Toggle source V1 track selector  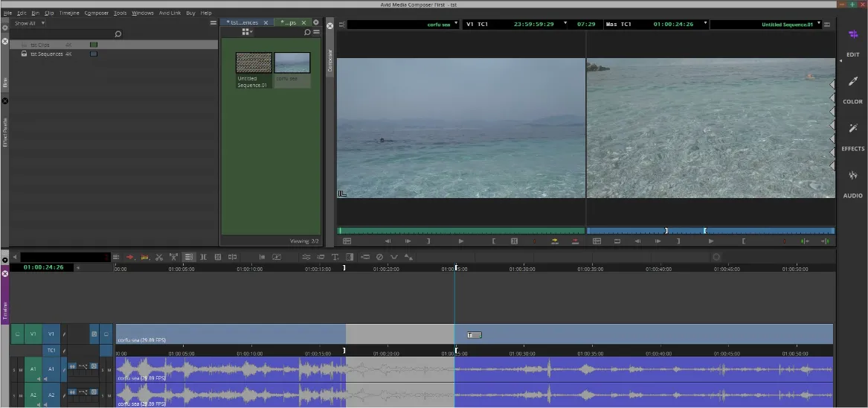[x=33, y=334]
